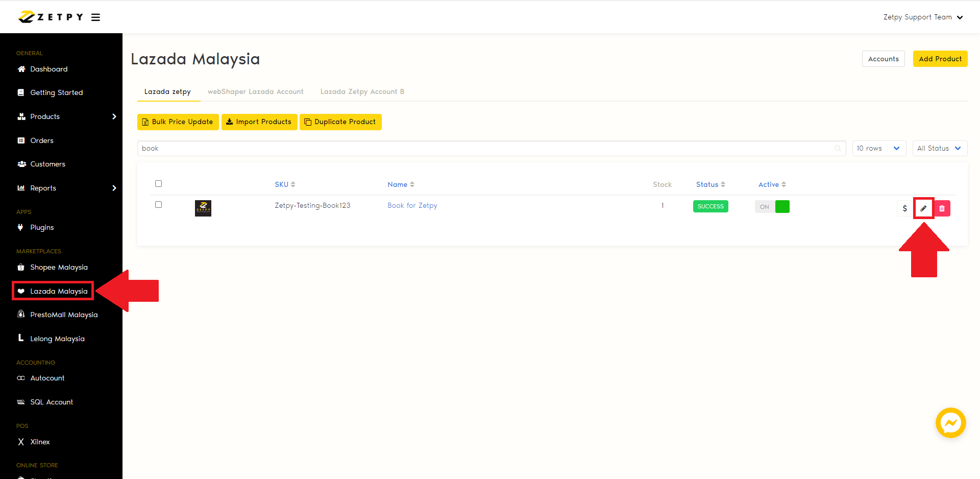Click Import Products button

pos(259,122)
